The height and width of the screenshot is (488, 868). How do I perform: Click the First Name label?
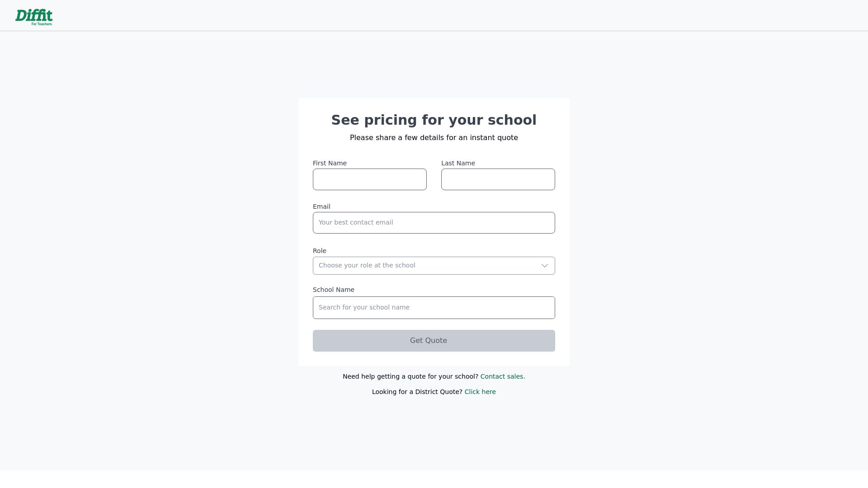(x=330, y=163)
